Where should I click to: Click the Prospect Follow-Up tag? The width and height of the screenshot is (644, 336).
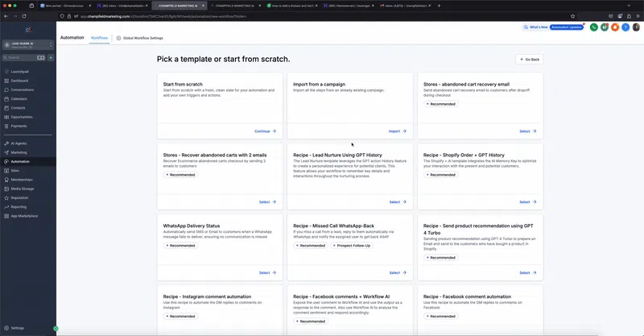pyautogui.click(x=351, y=246)
